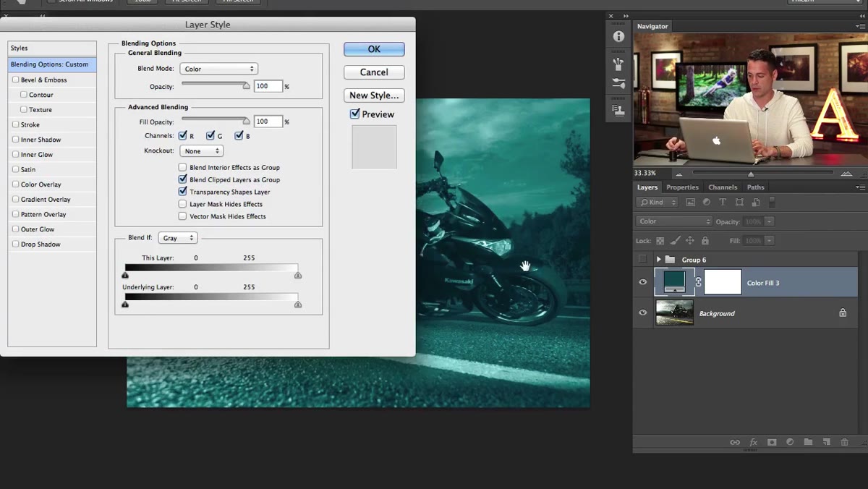Click the Opacity slider in General Blending
Image resolution: width=868 pixels, height=489 pixels.
point(215,85)
